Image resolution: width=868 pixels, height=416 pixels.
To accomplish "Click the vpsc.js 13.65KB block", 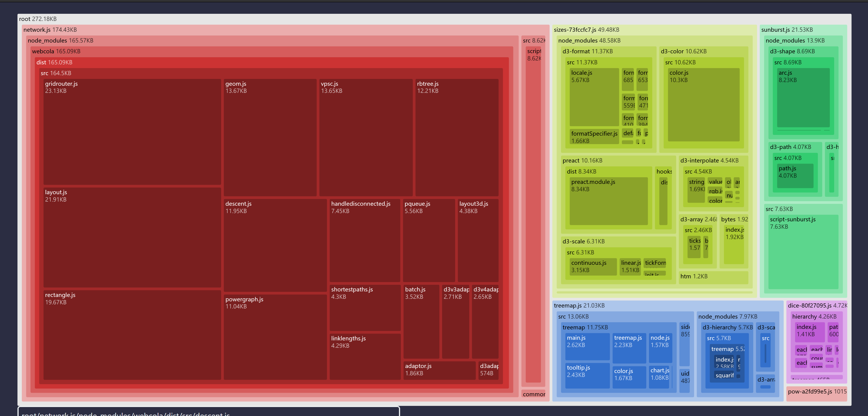I will (366, 137).
